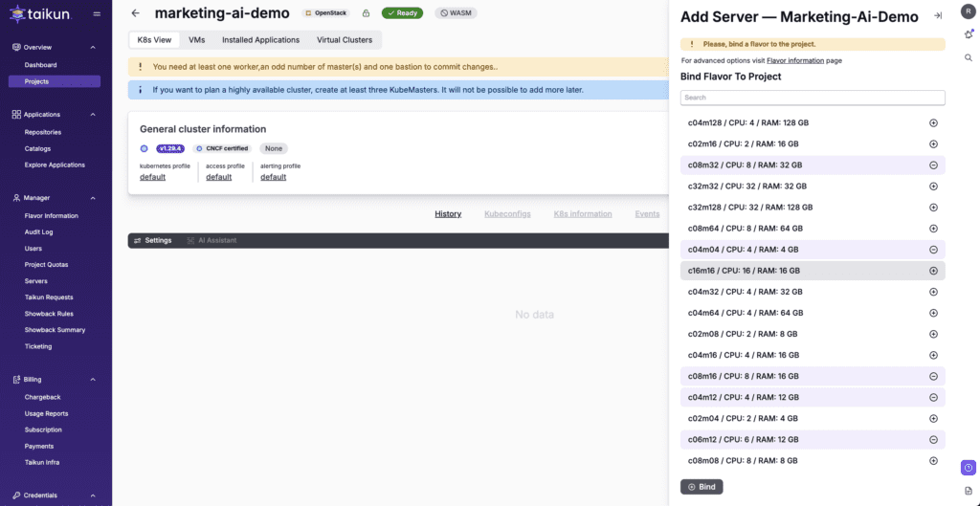The height and width of the screenshot is (506, 980).
Task: Open Flavor Information in sidebar
Action: [52, 215]
